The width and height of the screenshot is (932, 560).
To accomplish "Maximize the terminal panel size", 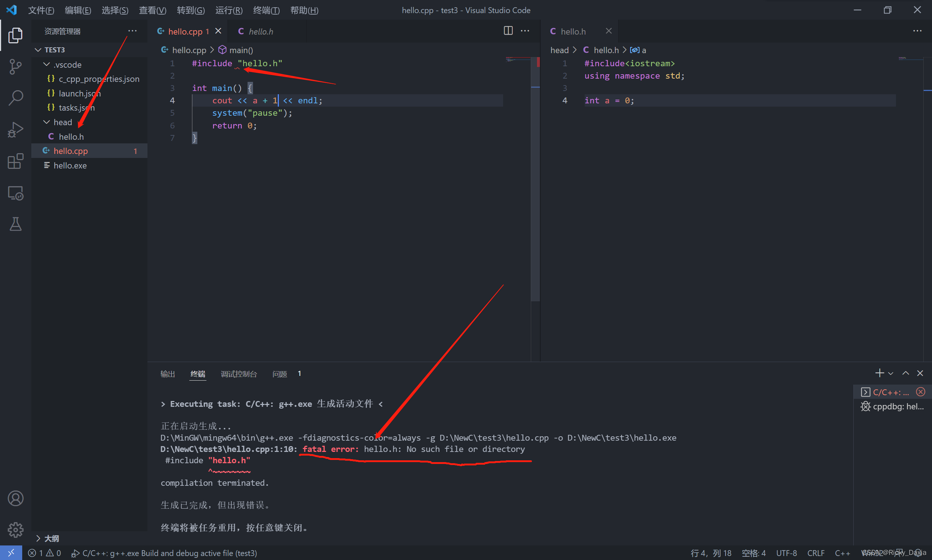I will pos(905,373).
